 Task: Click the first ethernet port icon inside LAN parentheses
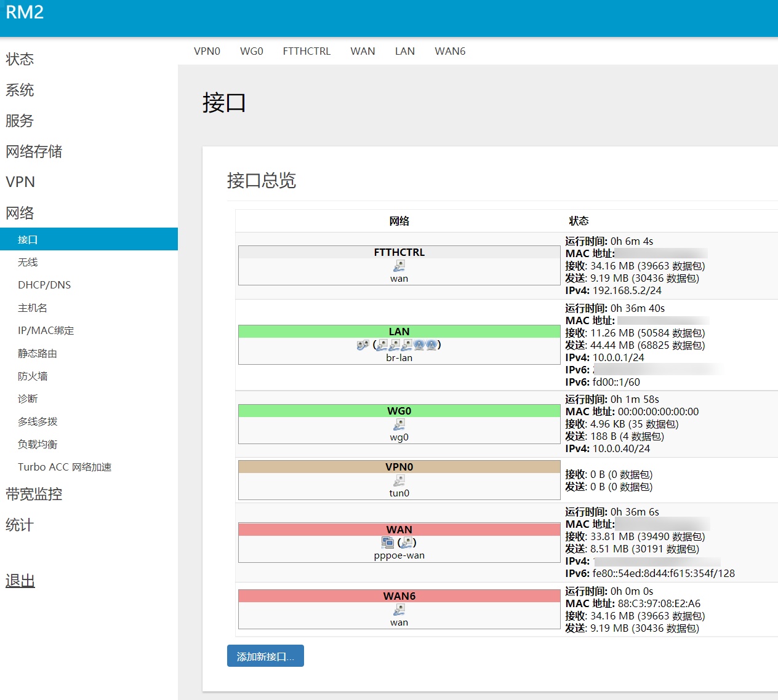[382, 345]
